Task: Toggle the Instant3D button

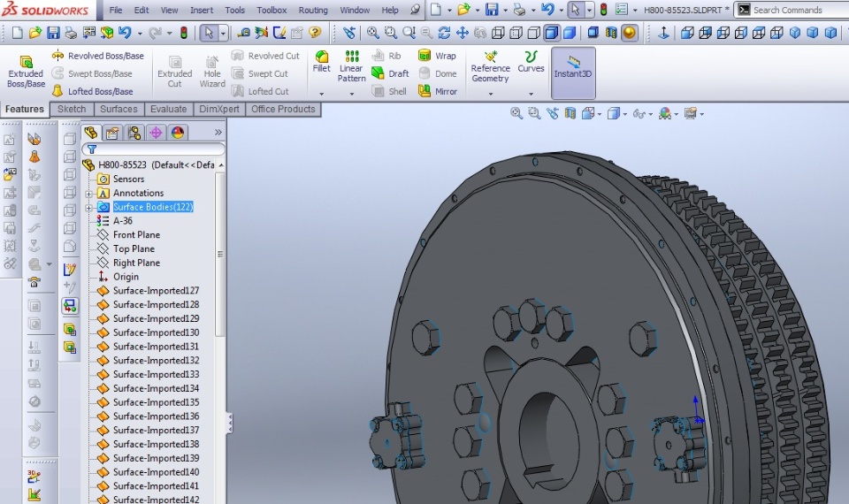Action: click(573, 73)
